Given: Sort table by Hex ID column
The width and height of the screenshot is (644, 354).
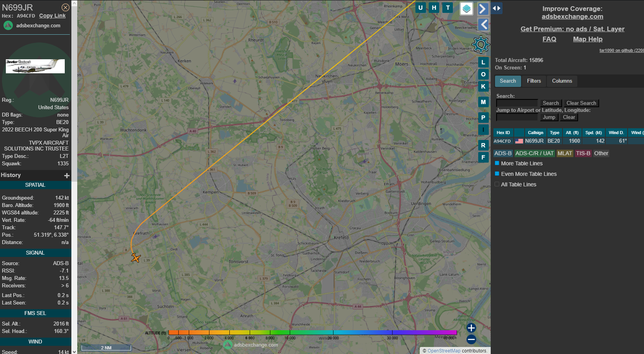Looking at the screenshot, I should point(503,133).
